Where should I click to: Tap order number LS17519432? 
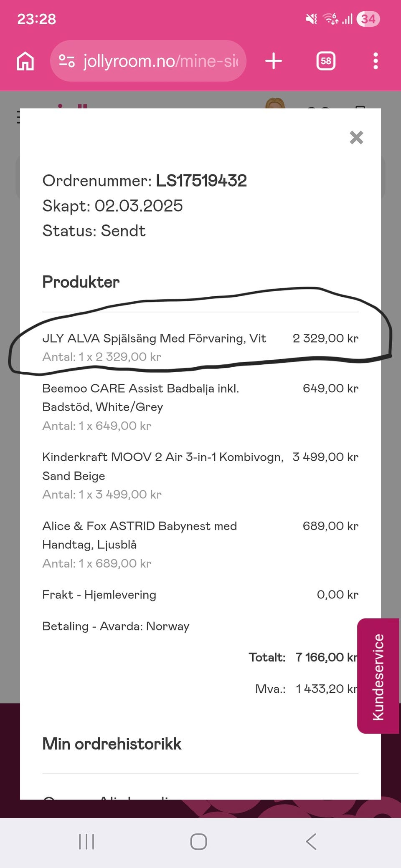[x=201, y=181]
